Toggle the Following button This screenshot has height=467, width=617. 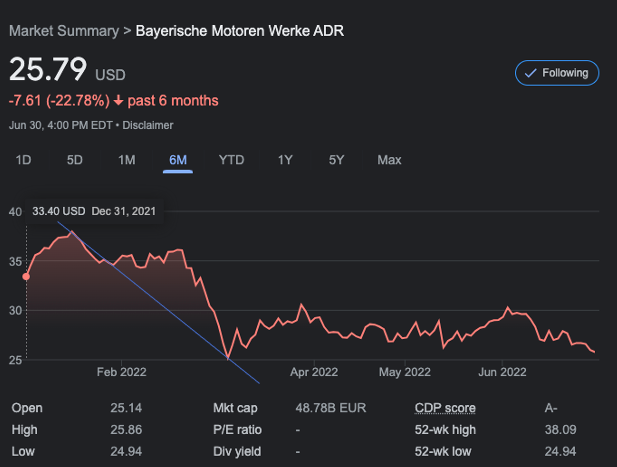tap(557, 73)
